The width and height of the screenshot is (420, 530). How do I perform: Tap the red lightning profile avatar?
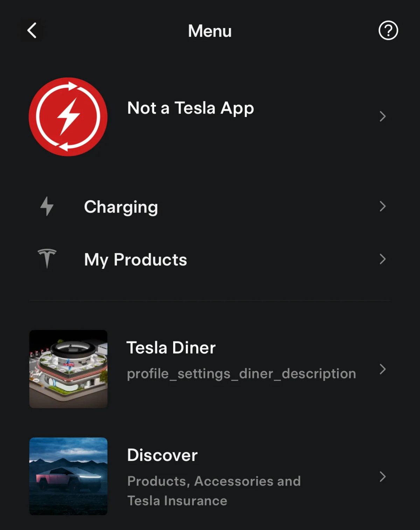click(68, 117)
